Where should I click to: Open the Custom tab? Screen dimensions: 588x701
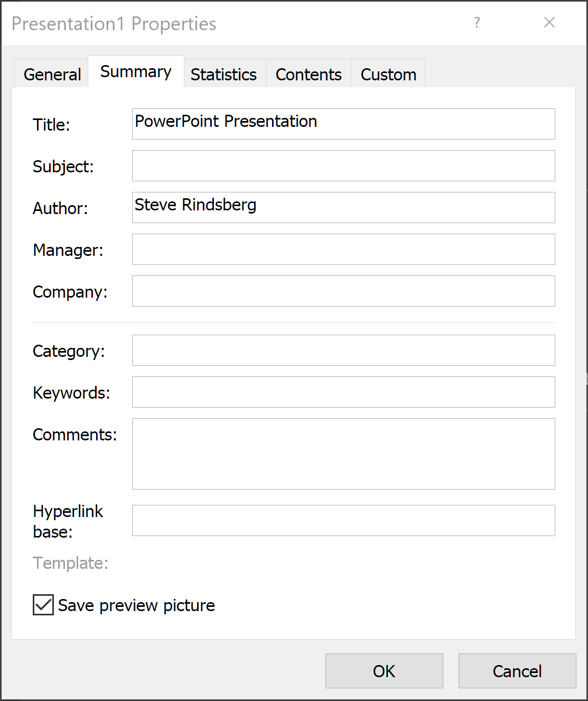coord(388,74)
